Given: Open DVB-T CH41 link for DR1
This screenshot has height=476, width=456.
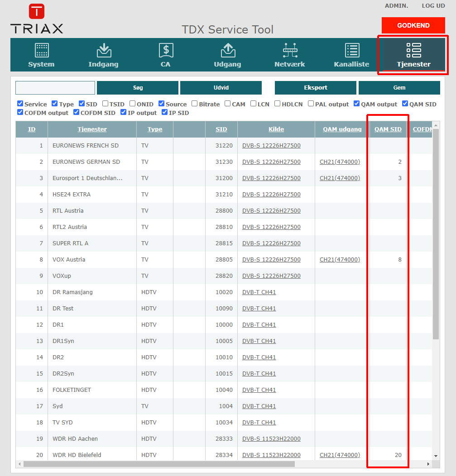Looking at the screenshot, I should pos(259,325).
